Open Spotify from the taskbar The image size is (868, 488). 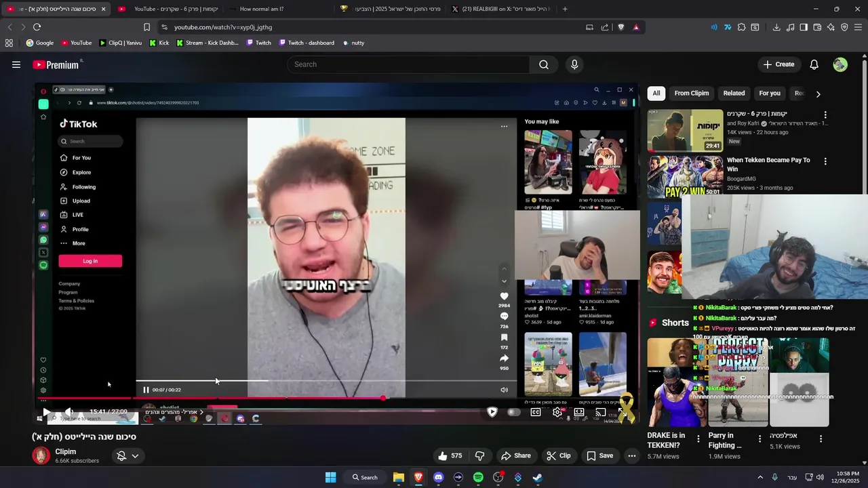pos(478,477)
